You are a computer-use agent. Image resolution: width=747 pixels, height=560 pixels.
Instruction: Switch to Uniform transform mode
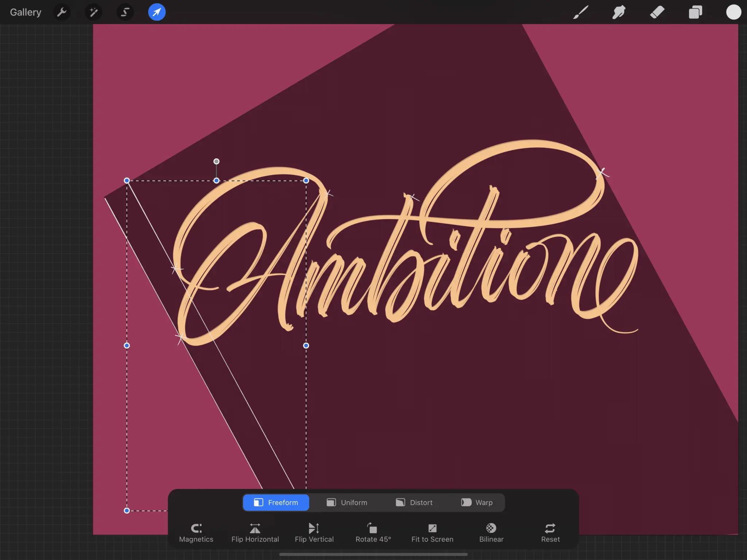[347, 502]
